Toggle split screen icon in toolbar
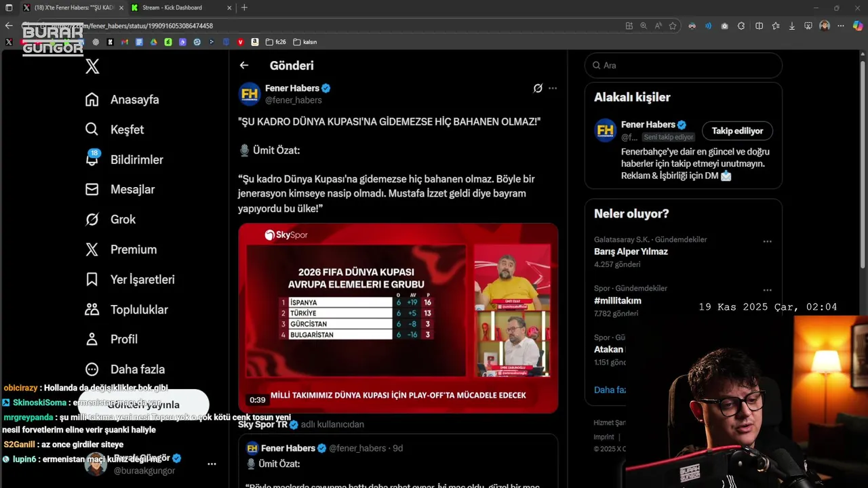Viewport: 868px width, 488px height. click(759, 26)
